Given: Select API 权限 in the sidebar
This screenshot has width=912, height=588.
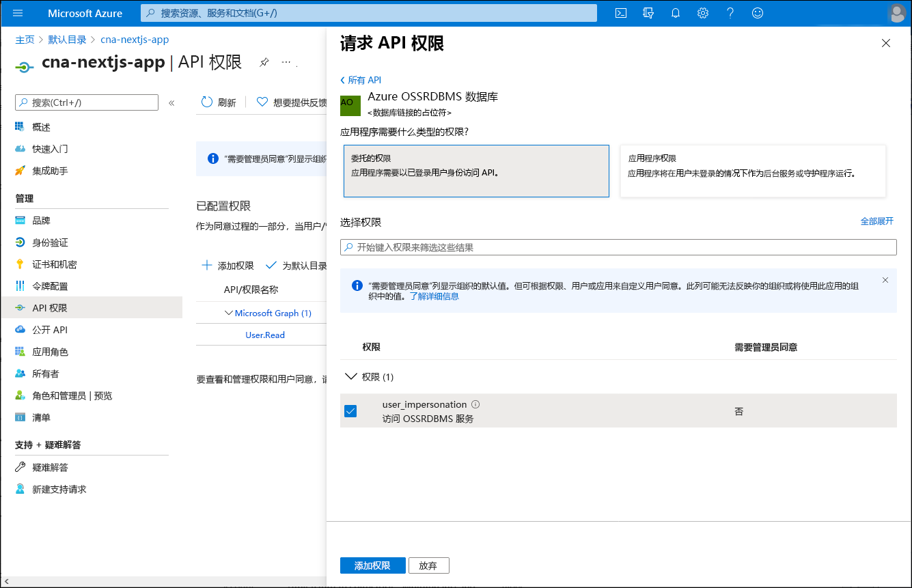Looking at the screenshot, I should tap(92, 308).
